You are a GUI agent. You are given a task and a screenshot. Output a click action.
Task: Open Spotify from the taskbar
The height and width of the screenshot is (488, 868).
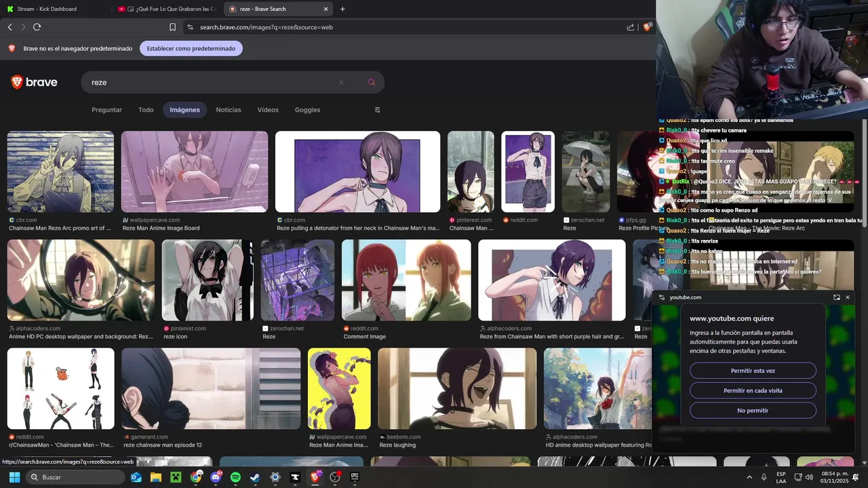tap(235, 477)
